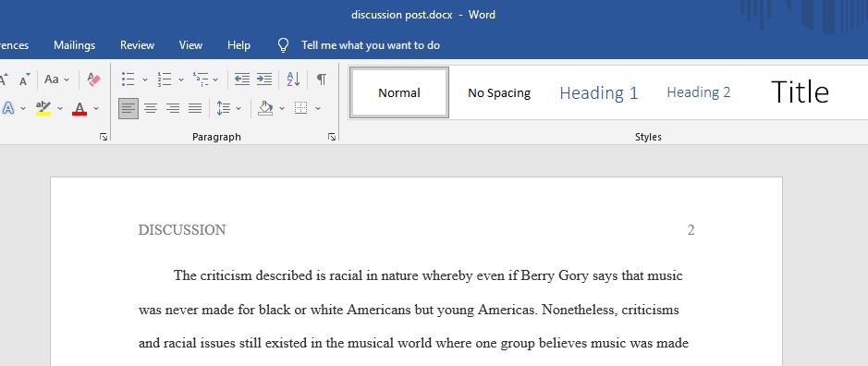The image size is (868, 366).
Task: Apply the red font color swatch
Action: click(79, 108)
